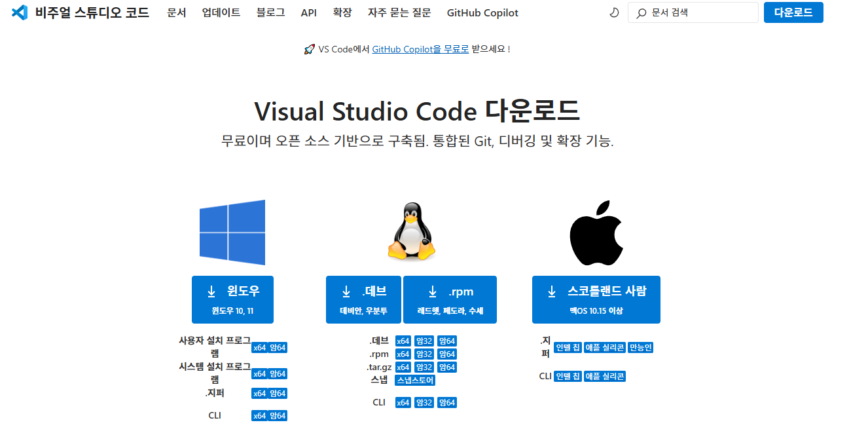Select x64 for 사용자 설치 프로그램

coord(259,347)
